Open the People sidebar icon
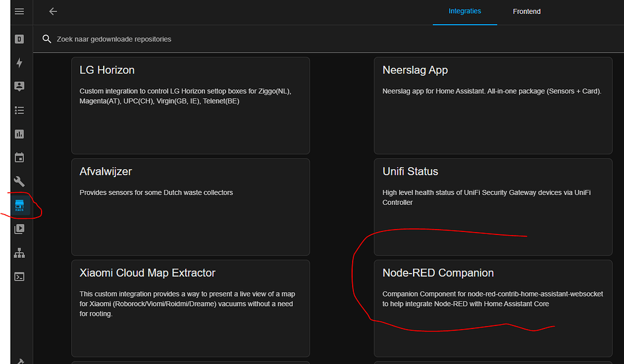Screen dimensions: 624x364 pyautogui.click(x=19, y=86)
